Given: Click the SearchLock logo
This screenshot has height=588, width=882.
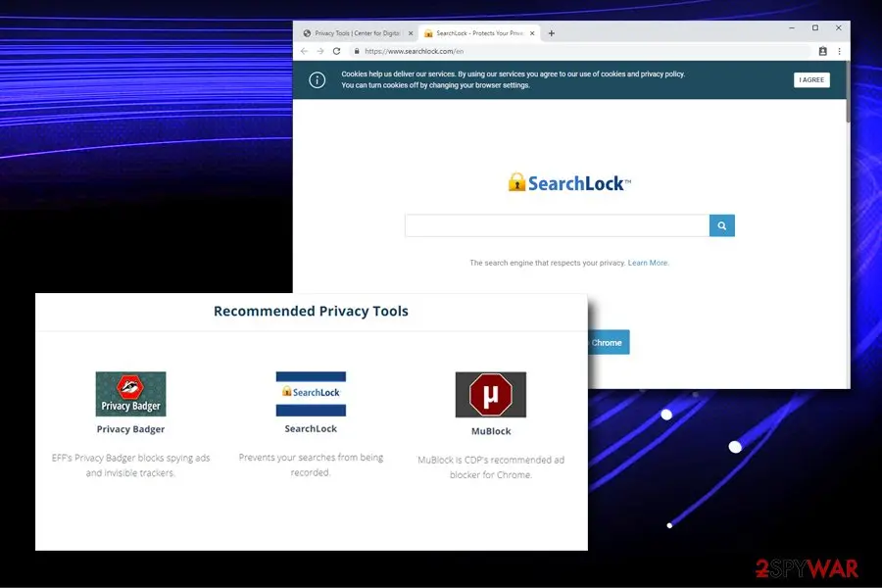Looking at the screenshot, I should pos(569,183).
